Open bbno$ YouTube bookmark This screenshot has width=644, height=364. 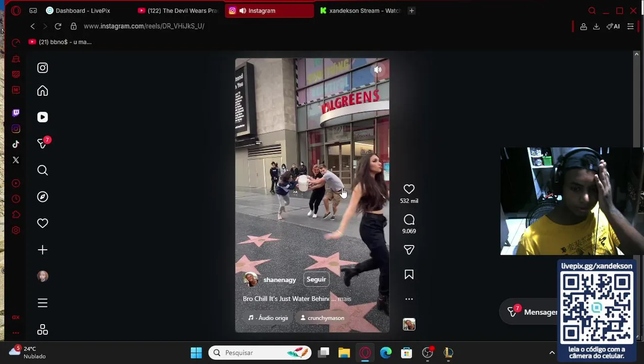[x=60, y=42]
